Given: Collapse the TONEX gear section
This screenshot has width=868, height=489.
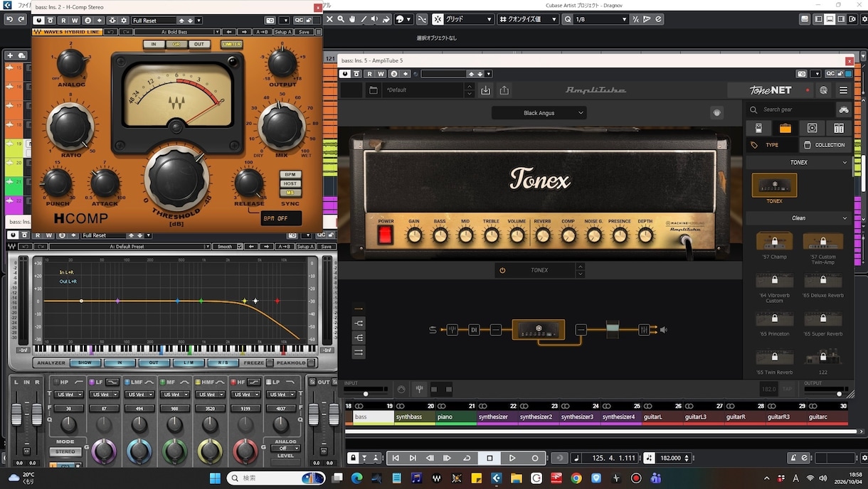Looking at the screenshot, I should [x=845, y=163].
